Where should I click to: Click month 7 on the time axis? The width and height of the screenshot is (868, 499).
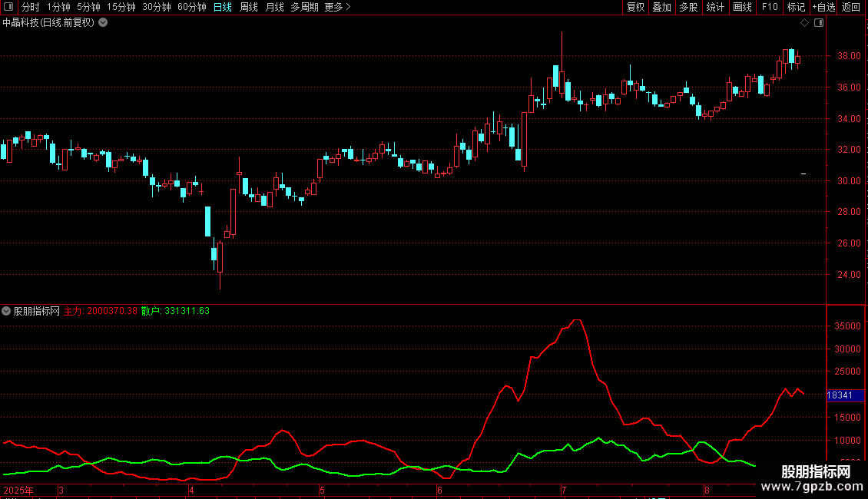coord(564,490)
